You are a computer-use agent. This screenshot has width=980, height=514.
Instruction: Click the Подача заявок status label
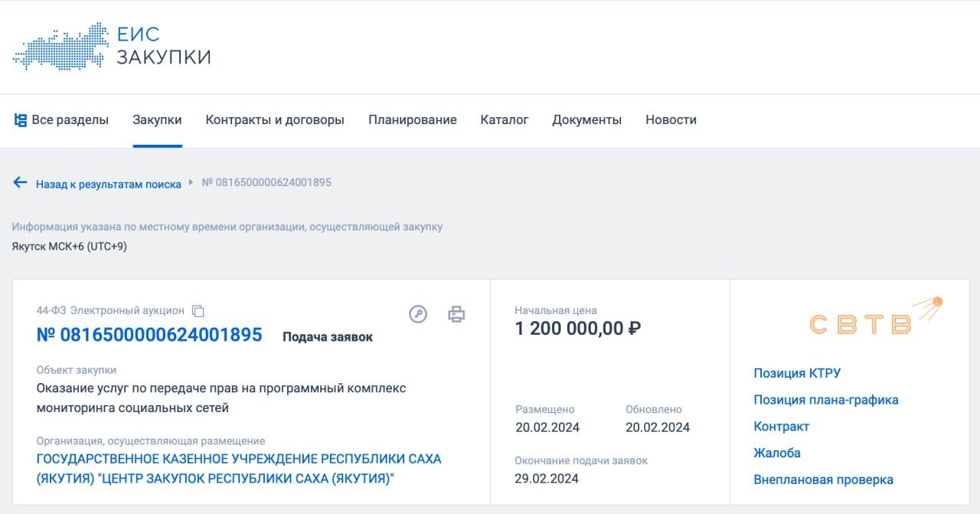tap(328, 337)
